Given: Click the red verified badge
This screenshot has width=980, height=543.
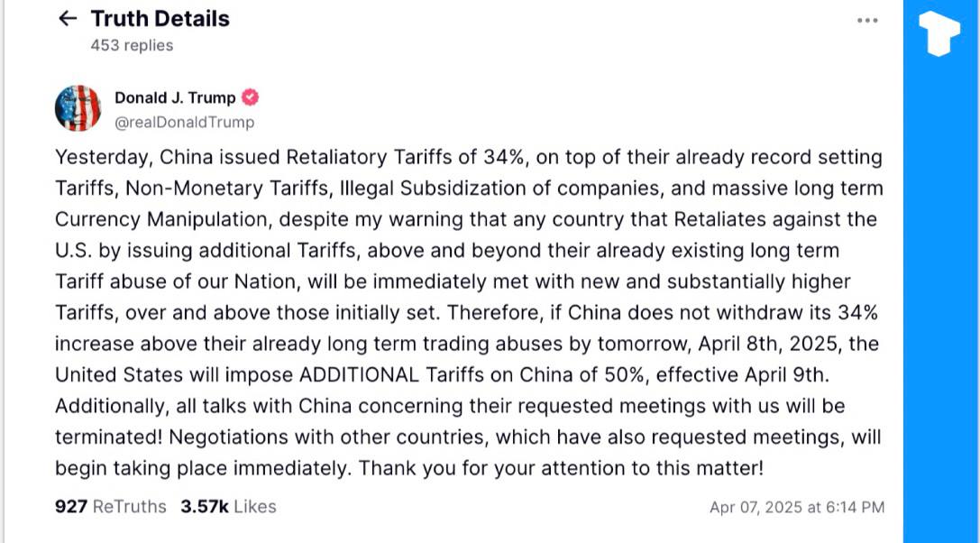Looking at the screenshot, I should [251, 97].
